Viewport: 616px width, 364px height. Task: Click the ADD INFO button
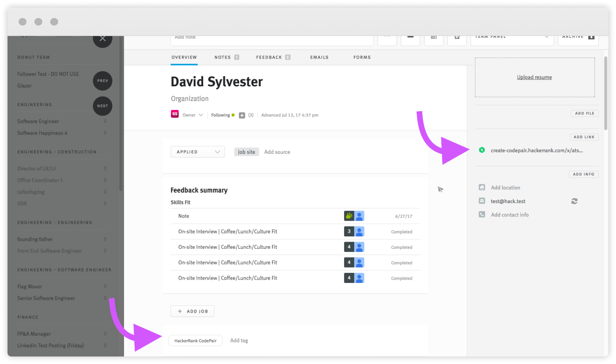coord(583,174)
